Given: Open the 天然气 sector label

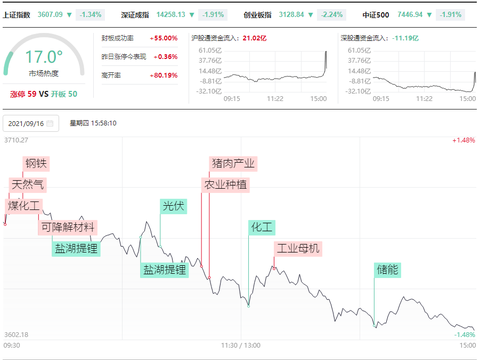Looking at the screenshot, I should pos(28,185).
